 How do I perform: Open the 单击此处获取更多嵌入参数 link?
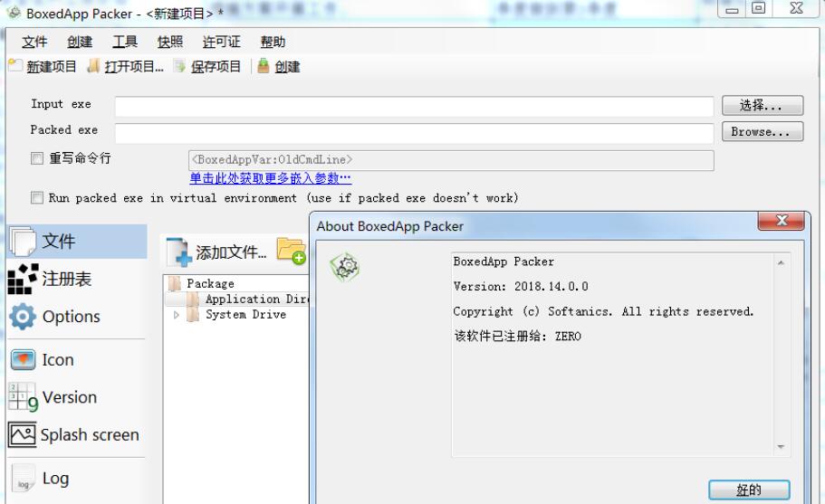tap(271, 178)
